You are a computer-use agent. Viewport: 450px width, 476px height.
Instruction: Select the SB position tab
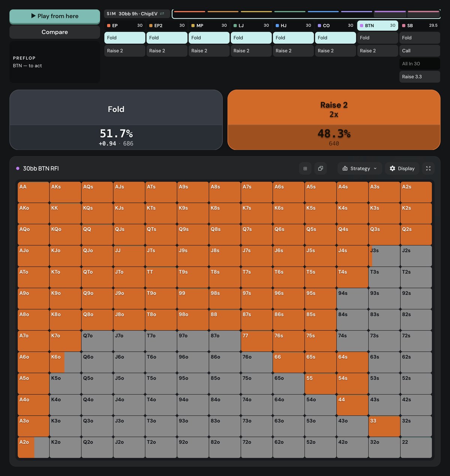420,25
